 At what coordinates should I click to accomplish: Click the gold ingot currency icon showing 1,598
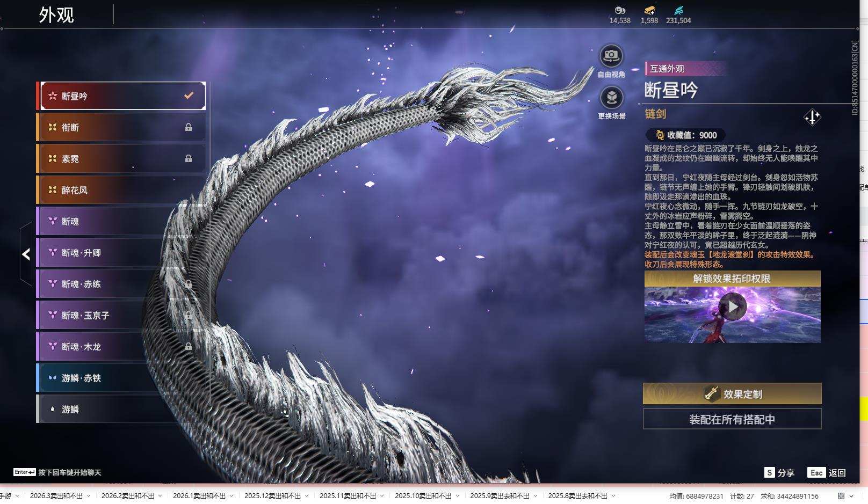[648, 11]
